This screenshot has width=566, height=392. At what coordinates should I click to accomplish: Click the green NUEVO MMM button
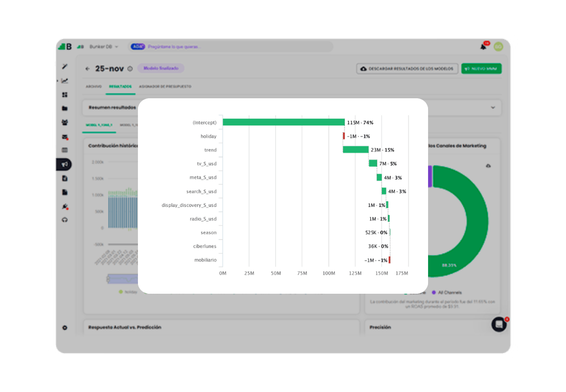(x=481, y=68)
